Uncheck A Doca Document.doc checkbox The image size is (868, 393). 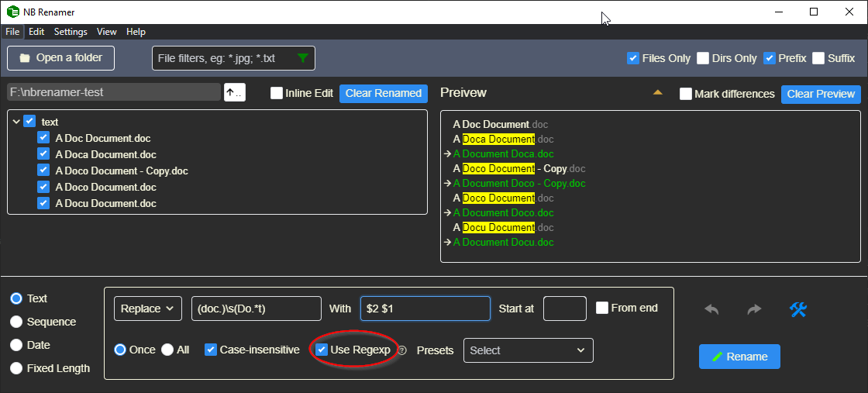pyautogui.click(x=43, y=154)
